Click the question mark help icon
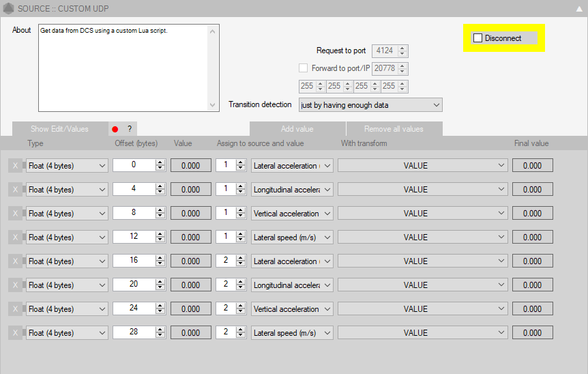This screenshot has height=374, width=588. pyautogui.click(x=129, y=129)
